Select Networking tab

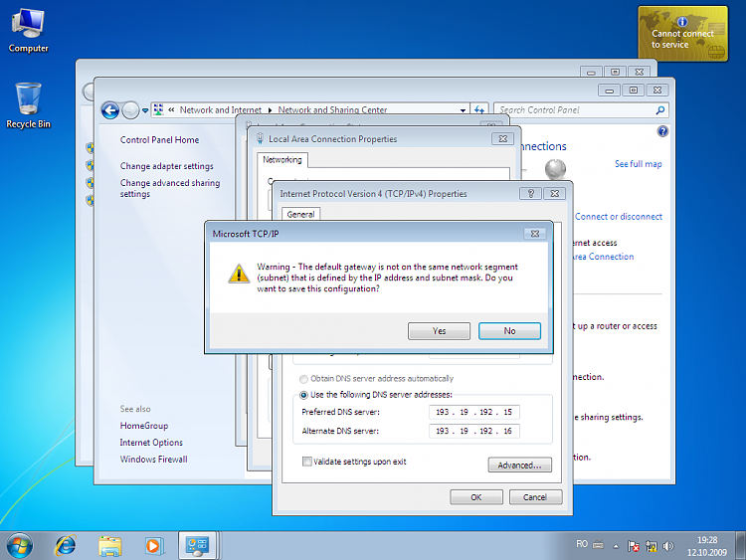[282, 160]
